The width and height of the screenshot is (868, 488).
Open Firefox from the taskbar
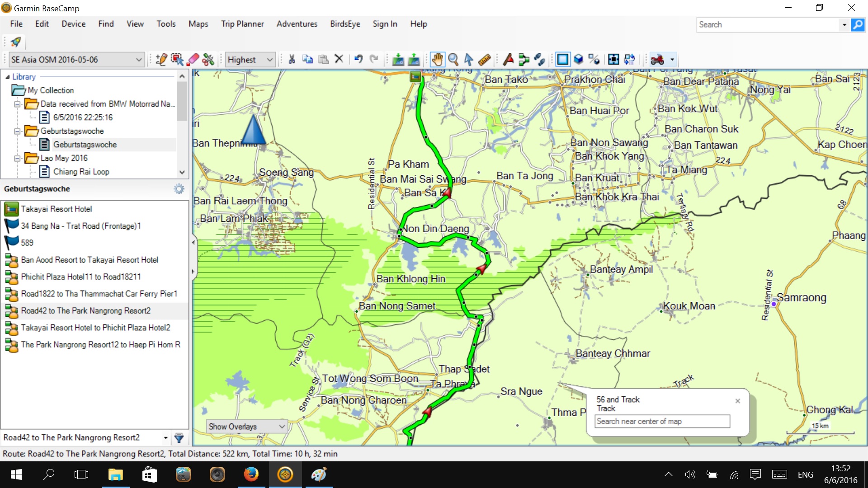pyautogui.click(x=251, y=474)
